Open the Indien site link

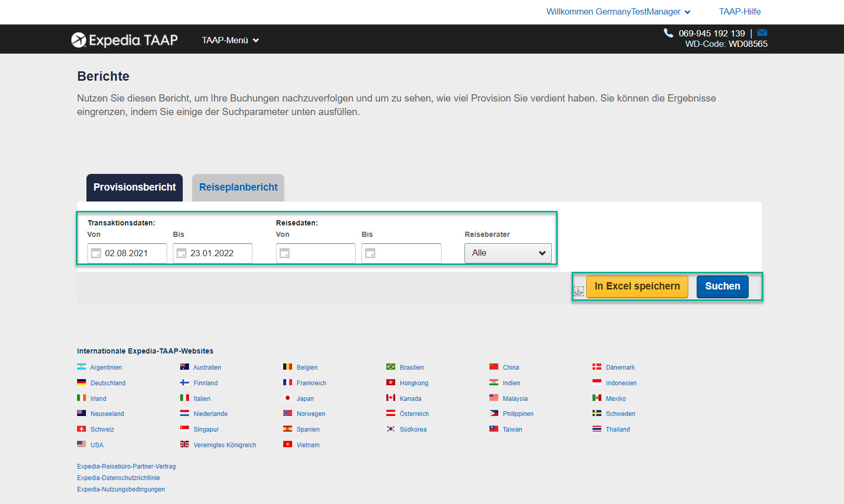click(x=511, y=383)
